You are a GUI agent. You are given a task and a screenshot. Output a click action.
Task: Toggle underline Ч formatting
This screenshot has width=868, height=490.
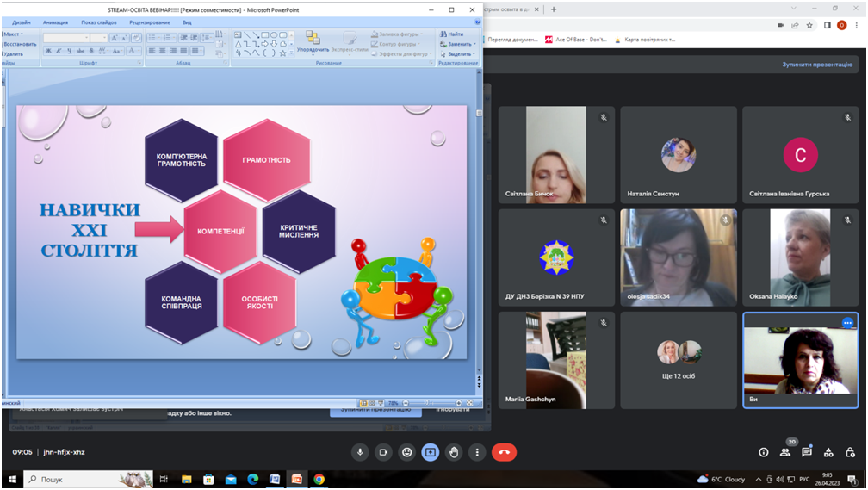coord(70,51)
